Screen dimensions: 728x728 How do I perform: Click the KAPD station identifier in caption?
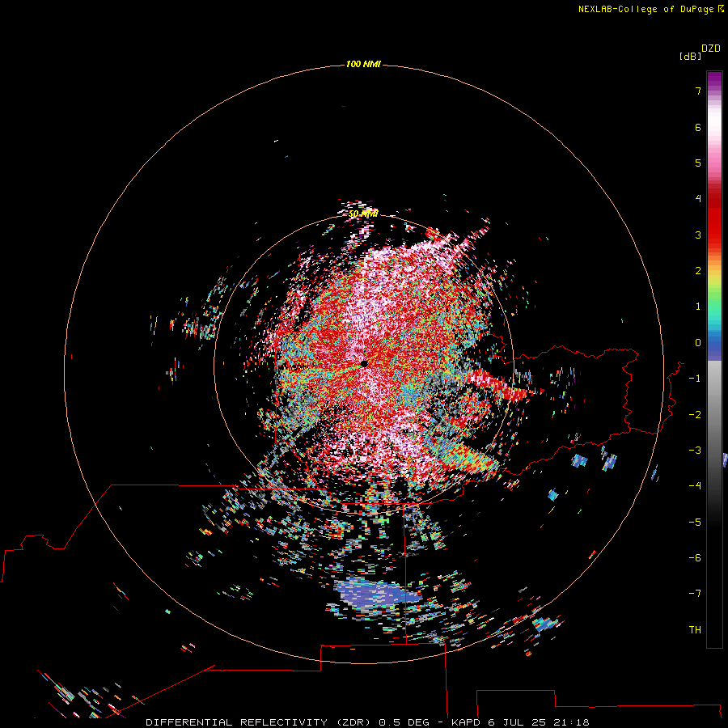pyautogui.click(x=466, y=722)
